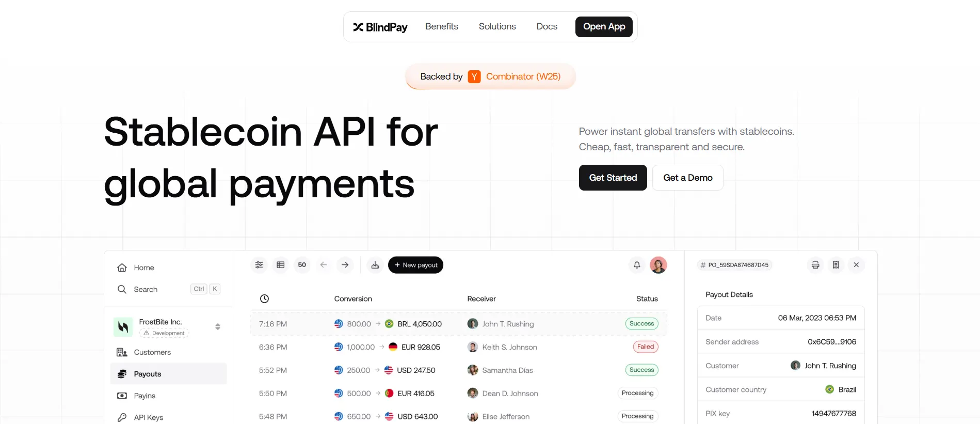Click the Conversion column header
This screenshot has height=424, width=980.
tap(353, 299)
